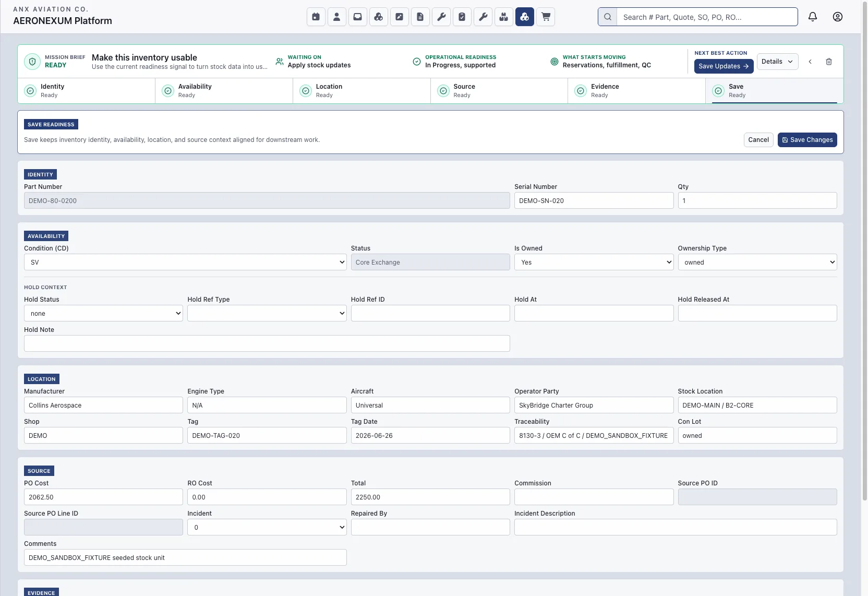Screen dimensions: 868x596
Task: Switch to the Availability step tab
Action: pyautogui.click(x=224, y=91)
